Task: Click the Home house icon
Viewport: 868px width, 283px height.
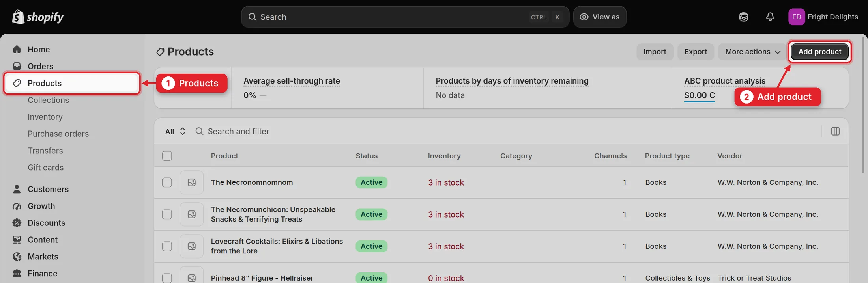Action: 17,49
